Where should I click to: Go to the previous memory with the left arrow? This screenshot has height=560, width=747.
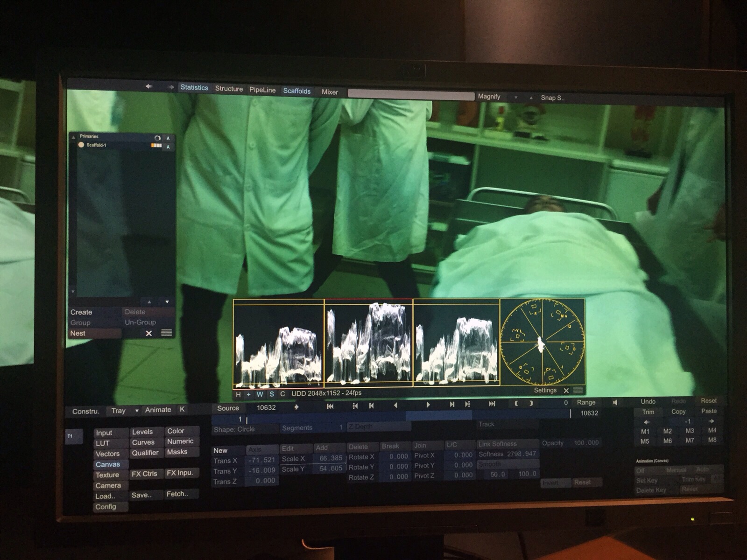coord(647,421)
